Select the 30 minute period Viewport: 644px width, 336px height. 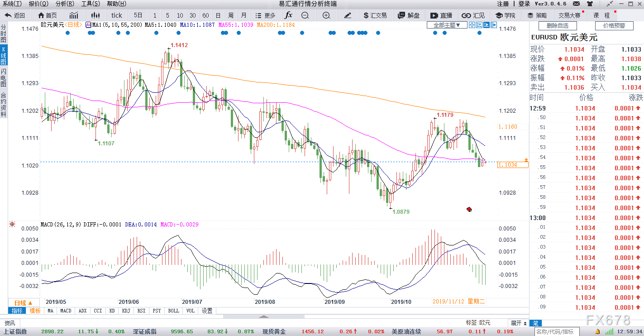pos(193,15)
